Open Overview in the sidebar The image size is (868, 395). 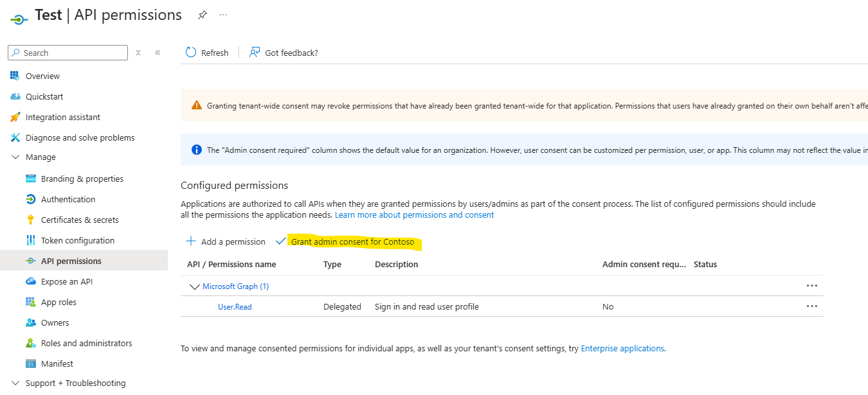[x=42, y=76]
